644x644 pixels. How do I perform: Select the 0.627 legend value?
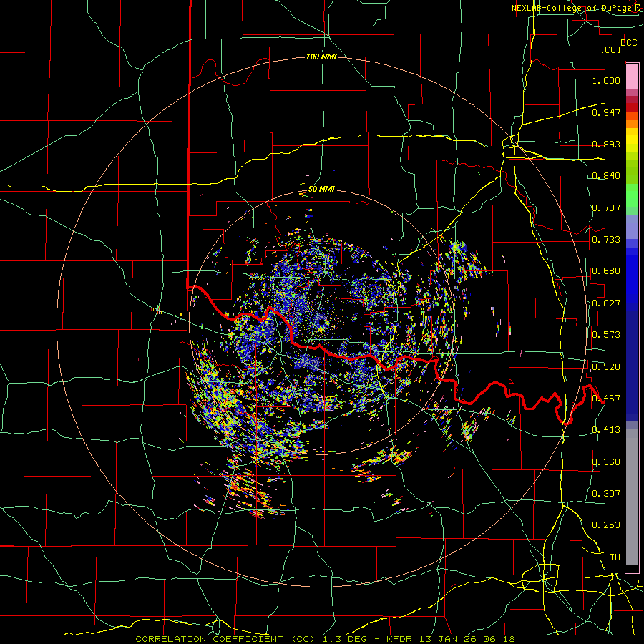[606, 303]
